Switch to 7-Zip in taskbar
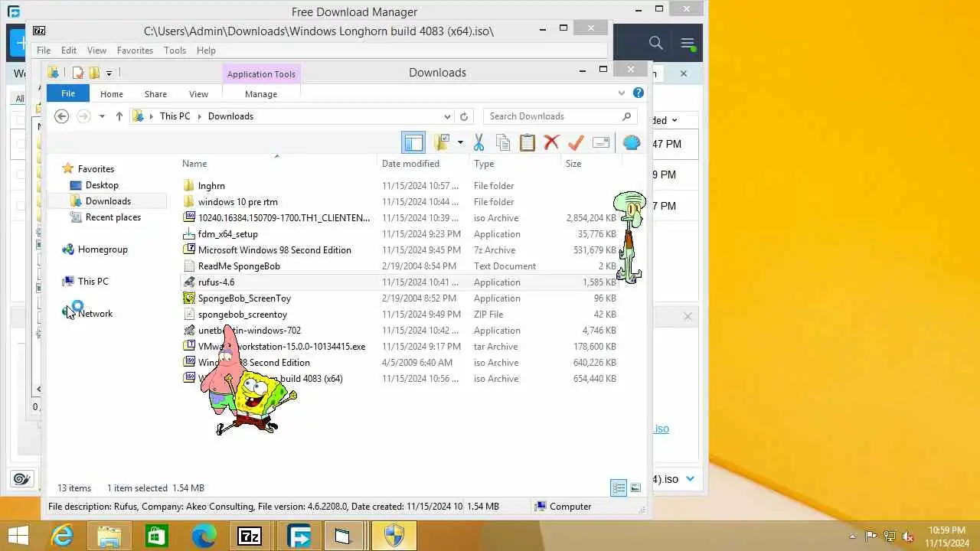The image size is (980, 551). [x=250, y=536]
